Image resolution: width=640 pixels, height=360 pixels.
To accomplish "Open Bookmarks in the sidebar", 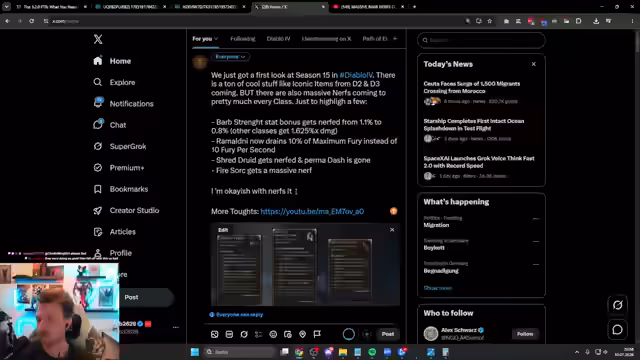I will (x=120, y=189).
